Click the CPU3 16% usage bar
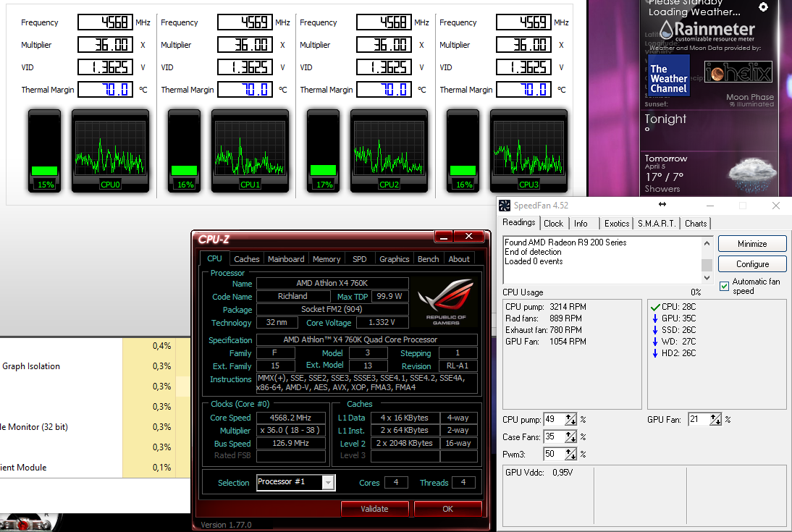 click(x=463, y=150)
